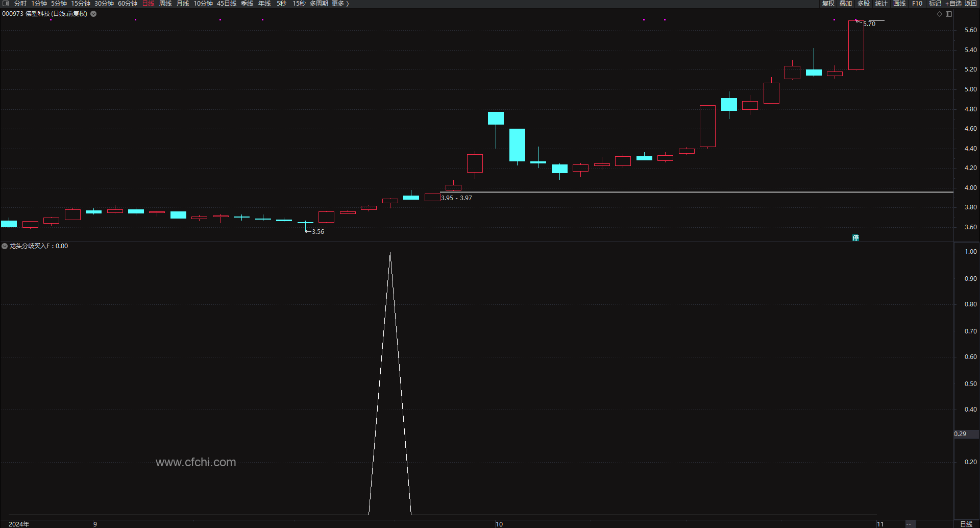
Task: Switch to 月线 monthly chart
Action: 183,4
